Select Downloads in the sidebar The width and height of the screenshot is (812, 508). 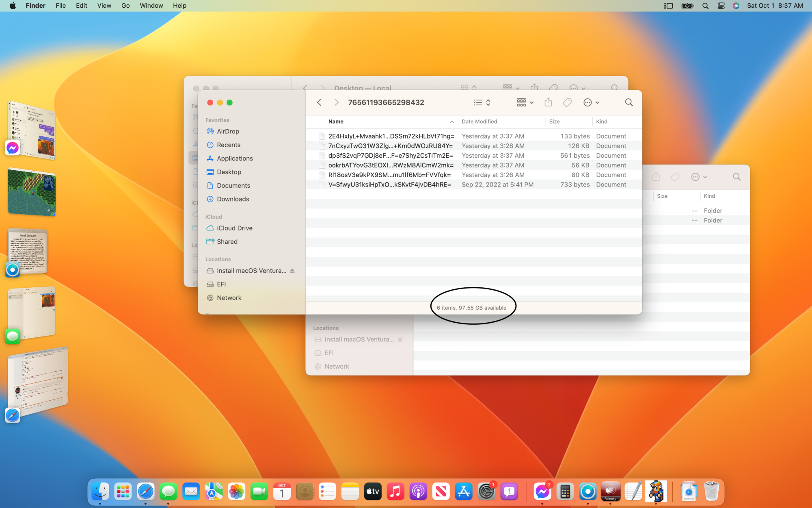(233, 199)
